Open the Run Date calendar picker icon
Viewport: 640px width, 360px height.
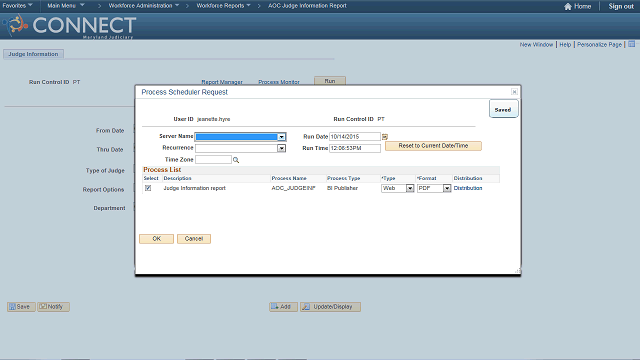384,137
